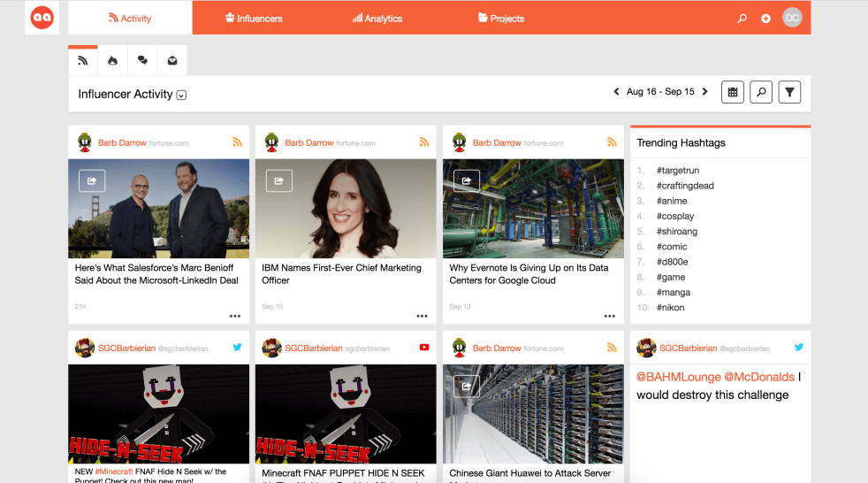Screen dimensions: 868x483
Task: Open the Minecraft FNAF PUPPET HIDE N SEEK video title
Action: pos(343,473)
